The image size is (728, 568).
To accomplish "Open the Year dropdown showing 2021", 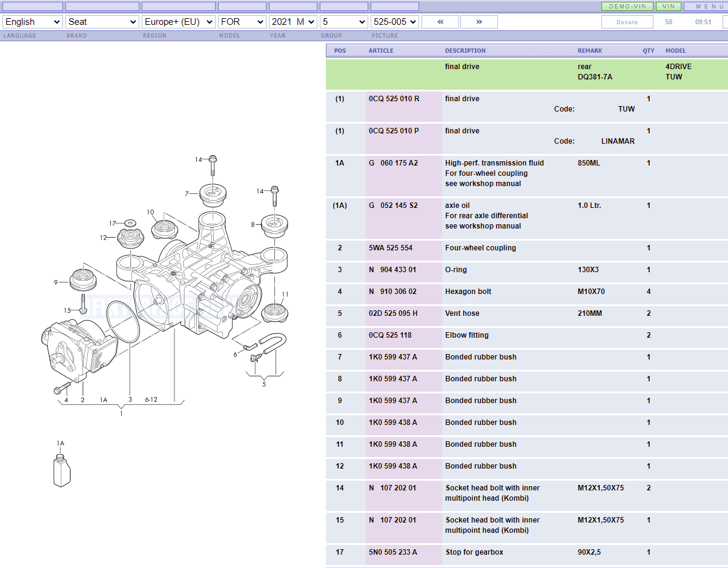I will (293, 22).
